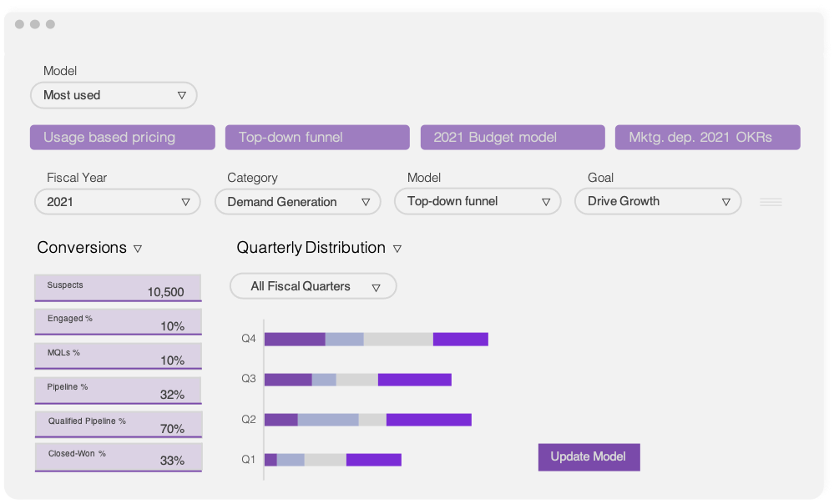
Task: Select the Mktg. dep. 2021 OKRs tab
Action: pos(708,137)
